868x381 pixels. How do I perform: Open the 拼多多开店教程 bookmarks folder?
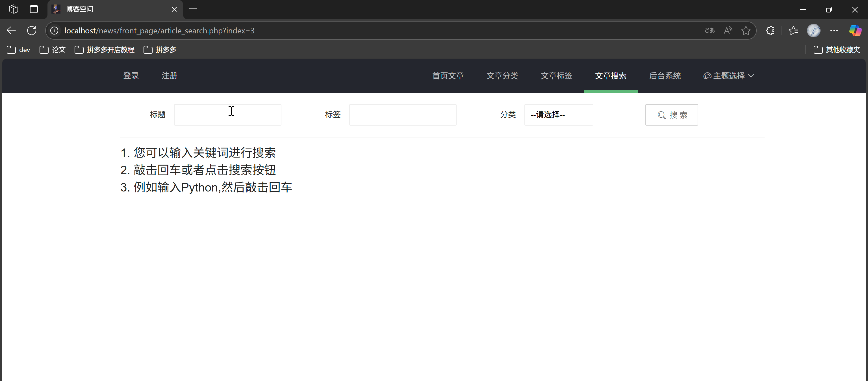pos(105,50)
